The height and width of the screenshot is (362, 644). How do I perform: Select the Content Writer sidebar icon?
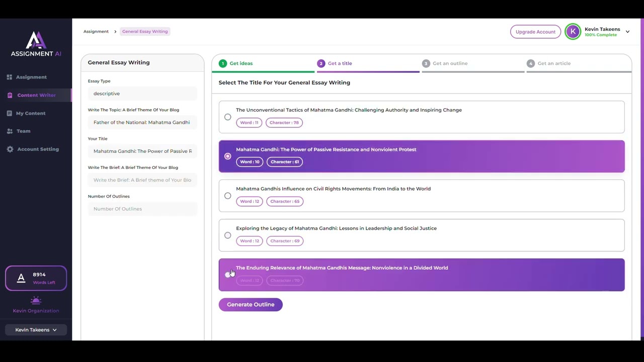pos(10,95)
